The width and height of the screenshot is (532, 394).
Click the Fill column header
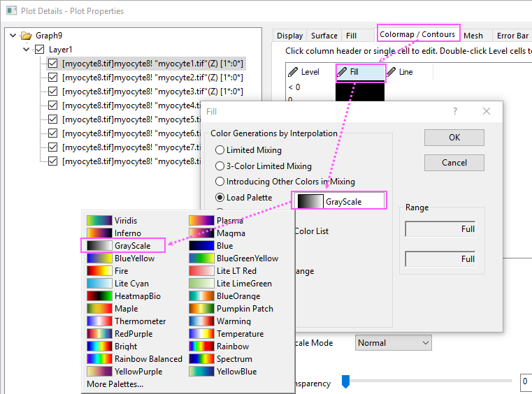pos(361,72)
